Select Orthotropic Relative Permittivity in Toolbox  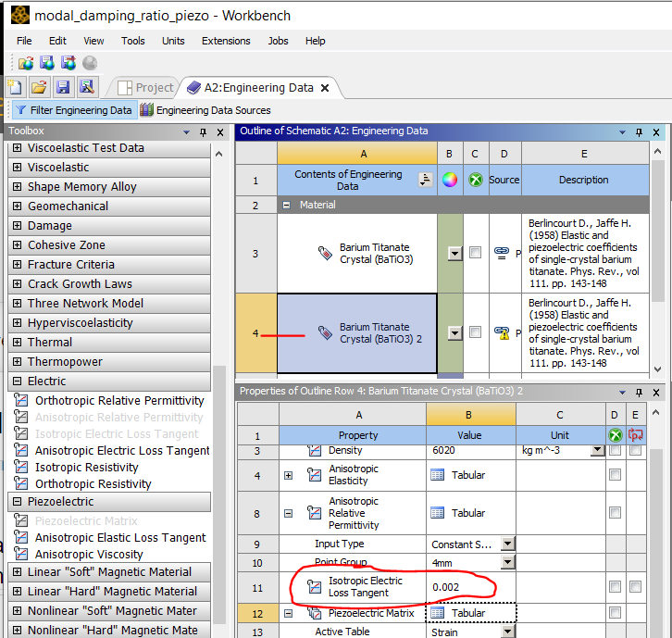(x=119, y=400)
